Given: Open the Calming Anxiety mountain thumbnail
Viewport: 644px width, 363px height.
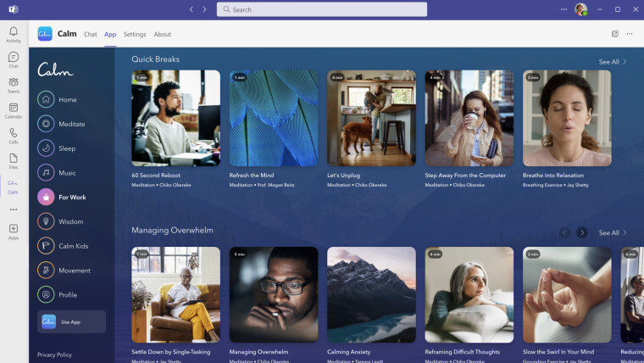Looking at the screenshot, I should [371, 295].
